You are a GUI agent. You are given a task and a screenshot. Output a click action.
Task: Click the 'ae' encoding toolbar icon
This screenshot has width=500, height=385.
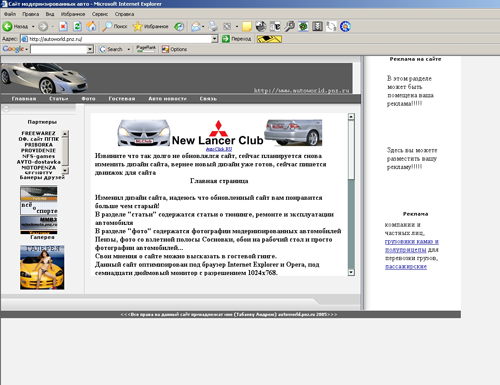(275, 26)
